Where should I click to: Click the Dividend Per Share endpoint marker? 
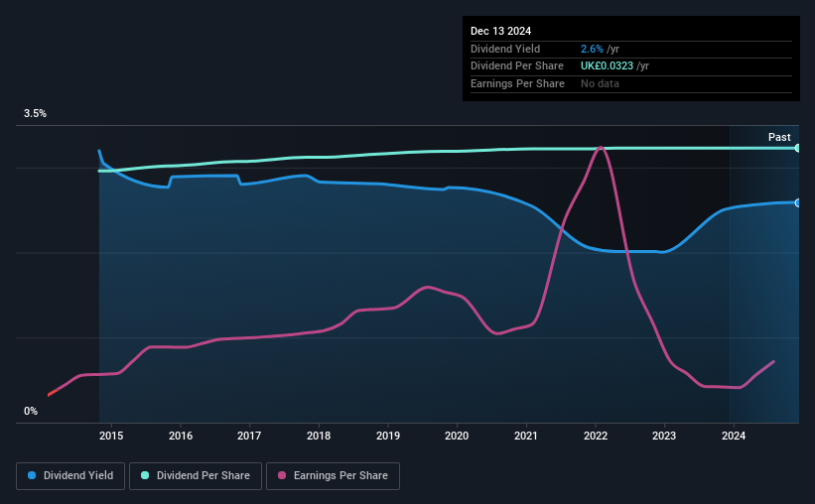coord(798,148)
